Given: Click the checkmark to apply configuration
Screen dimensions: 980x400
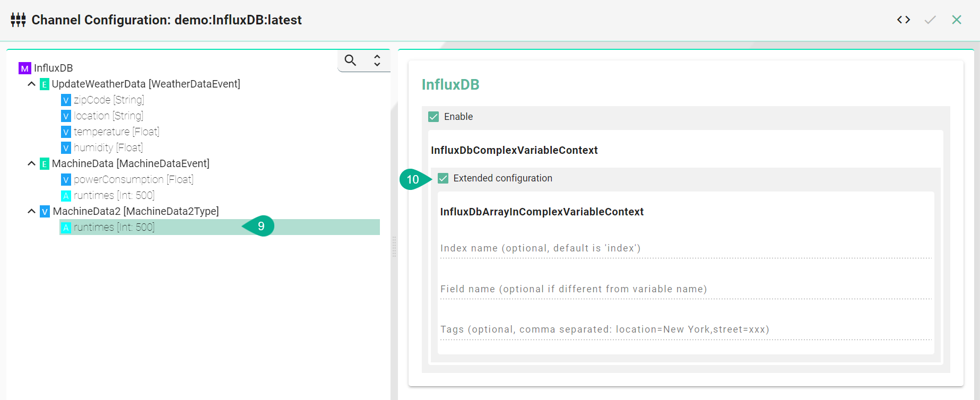Looking at the screenshot, I should [x=930, y=20].
